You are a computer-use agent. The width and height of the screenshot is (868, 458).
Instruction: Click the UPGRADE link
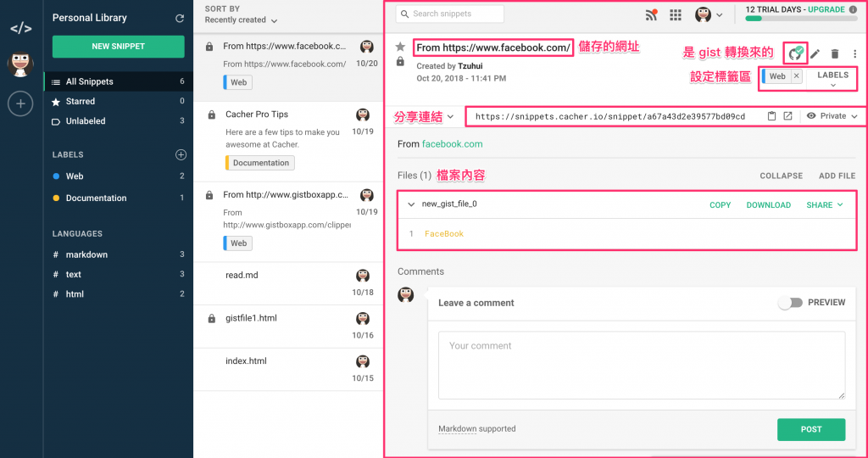click(826, 9)
